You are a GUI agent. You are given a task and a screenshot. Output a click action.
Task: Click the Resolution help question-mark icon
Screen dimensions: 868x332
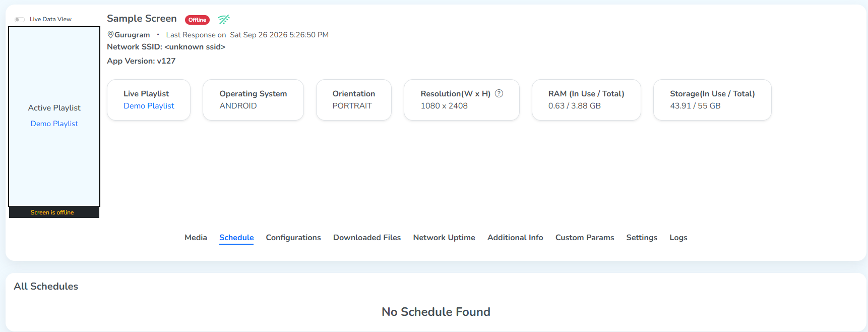[499, 93]
